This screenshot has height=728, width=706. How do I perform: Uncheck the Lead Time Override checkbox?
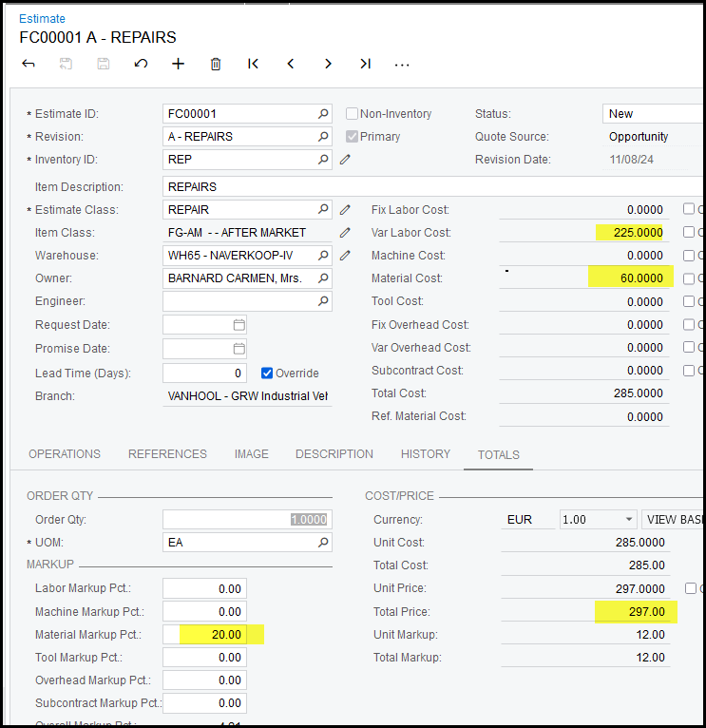267,374
